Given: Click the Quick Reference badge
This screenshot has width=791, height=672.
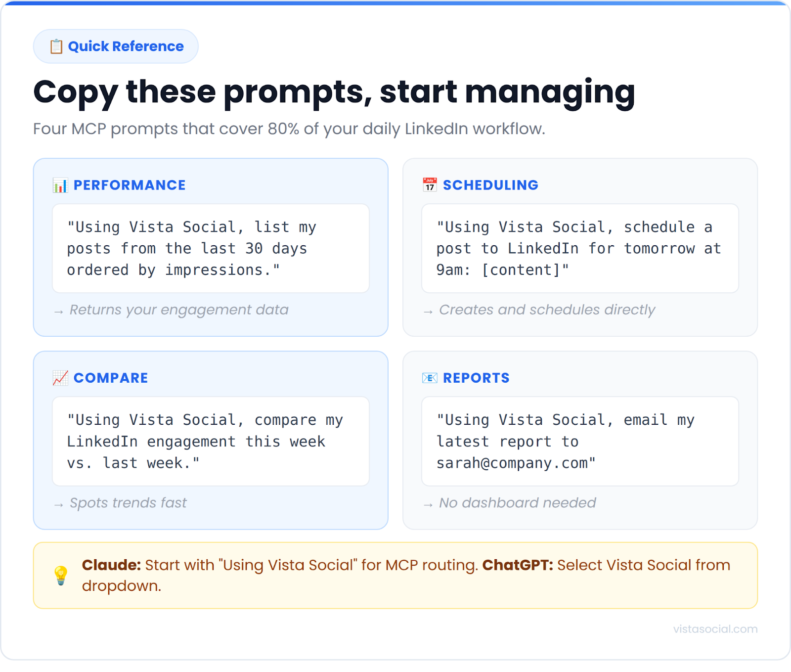Looking at the screenshot, I should (115, 46).
